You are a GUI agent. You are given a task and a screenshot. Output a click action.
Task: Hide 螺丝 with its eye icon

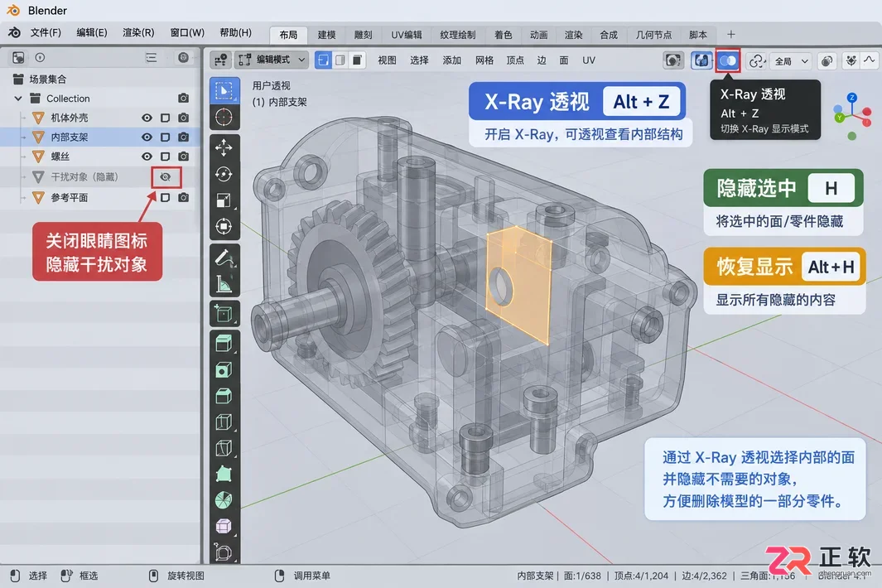click(147, 157)
